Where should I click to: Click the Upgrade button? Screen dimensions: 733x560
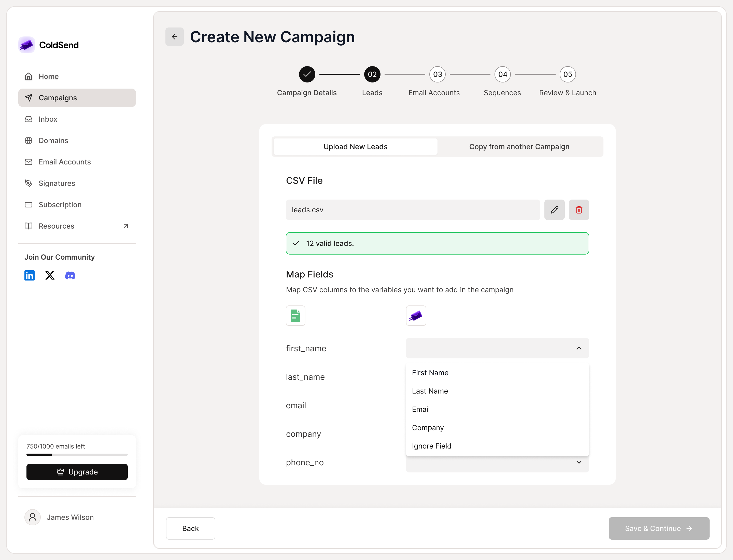77,472
